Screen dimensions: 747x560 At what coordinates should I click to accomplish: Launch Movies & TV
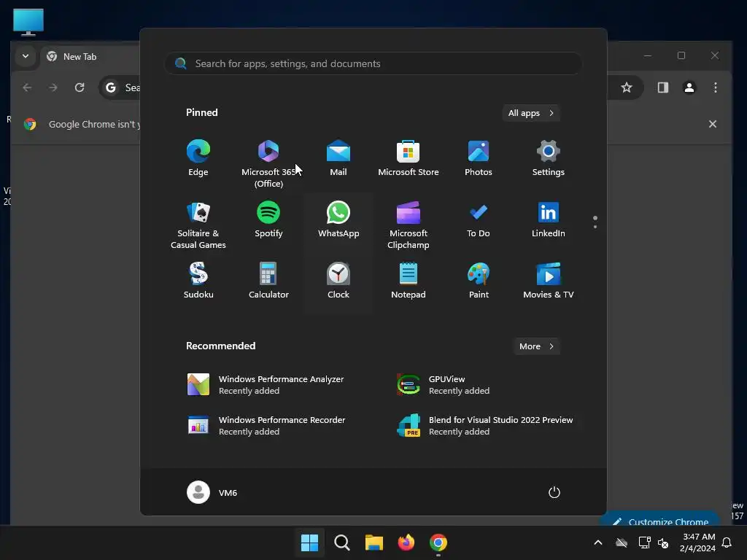point(549,281)
